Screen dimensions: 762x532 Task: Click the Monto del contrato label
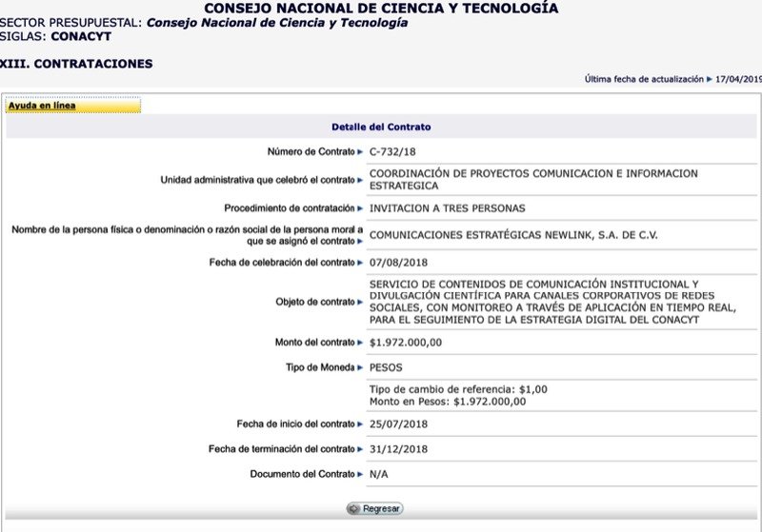click(315, 343)
